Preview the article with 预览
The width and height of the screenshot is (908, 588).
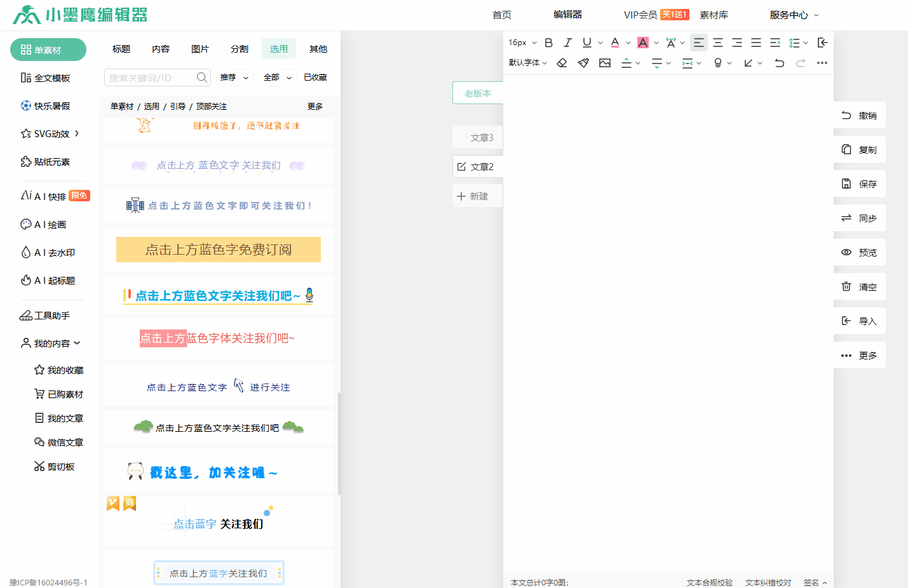(860, 253)
